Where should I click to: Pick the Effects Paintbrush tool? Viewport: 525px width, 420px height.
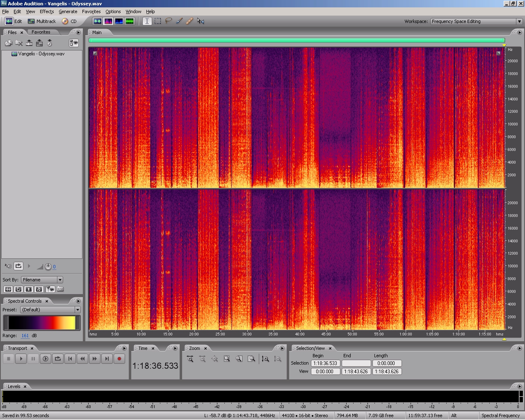tap(179, 21)
